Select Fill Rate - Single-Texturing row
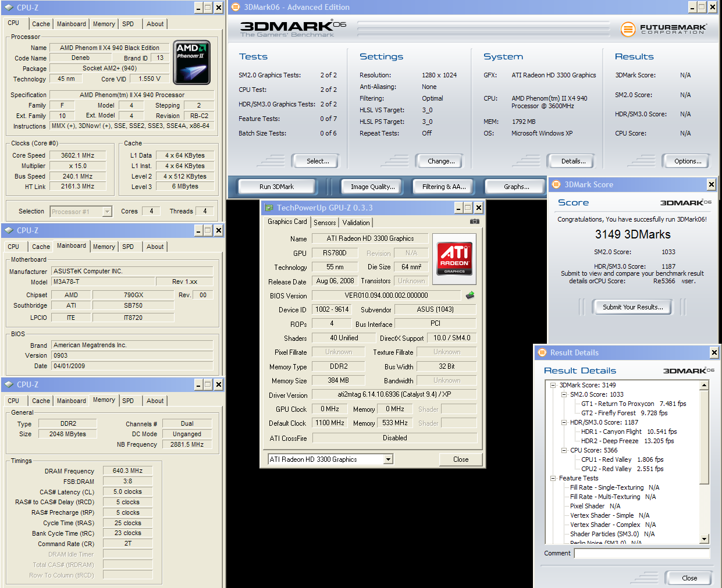The image size is (722, 588). tap(615, 487)
